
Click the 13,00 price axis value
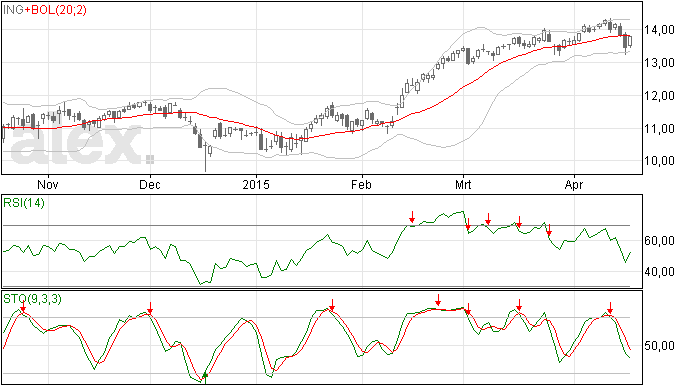[x=659, y=63]
